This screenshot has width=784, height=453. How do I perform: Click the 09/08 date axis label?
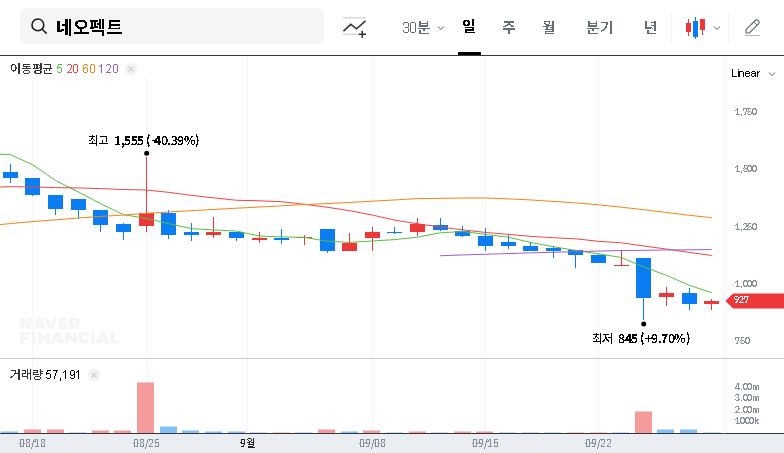(372, 443)
